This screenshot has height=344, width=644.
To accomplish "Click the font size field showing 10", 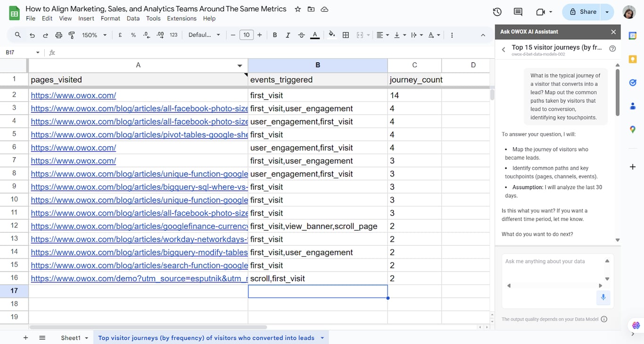I will (x=246, y=35).
